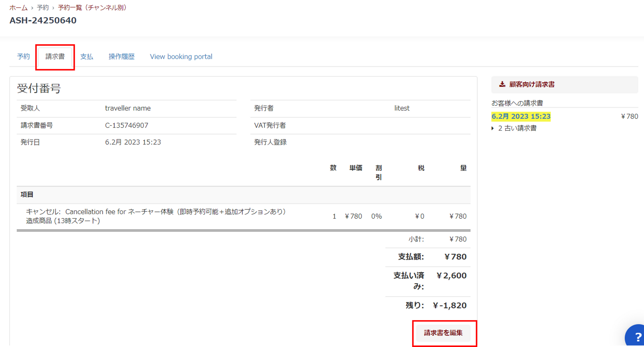The height and width of the screenshot is (347, 644).
Task: Go to the 操作履歴 tab
Action: 121,57
